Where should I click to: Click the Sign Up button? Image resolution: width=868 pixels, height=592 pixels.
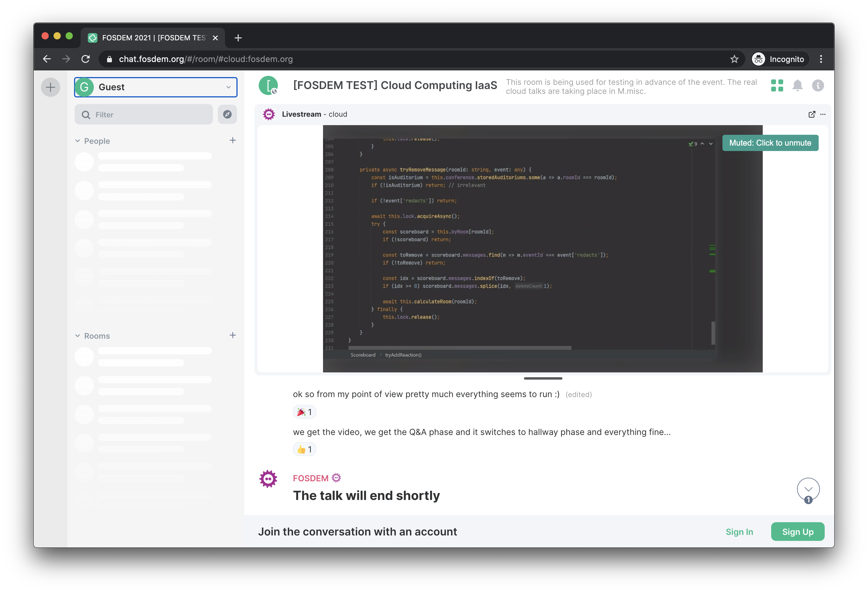[x=798, y=532]
